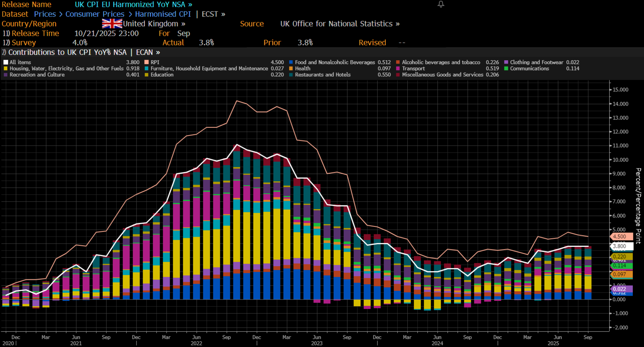Open the Harmonised CPI breadcrumb link

pos(163,14)
